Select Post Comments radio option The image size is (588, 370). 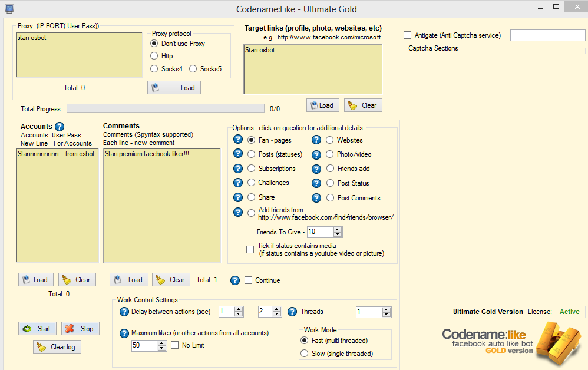coord(330,198)
